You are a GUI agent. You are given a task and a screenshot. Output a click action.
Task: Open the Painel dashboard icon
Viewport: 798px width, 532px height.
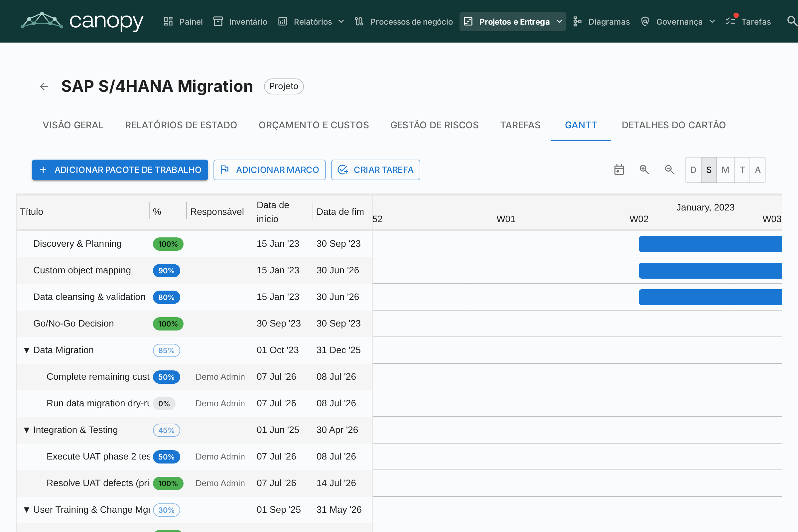click(168, 22)
